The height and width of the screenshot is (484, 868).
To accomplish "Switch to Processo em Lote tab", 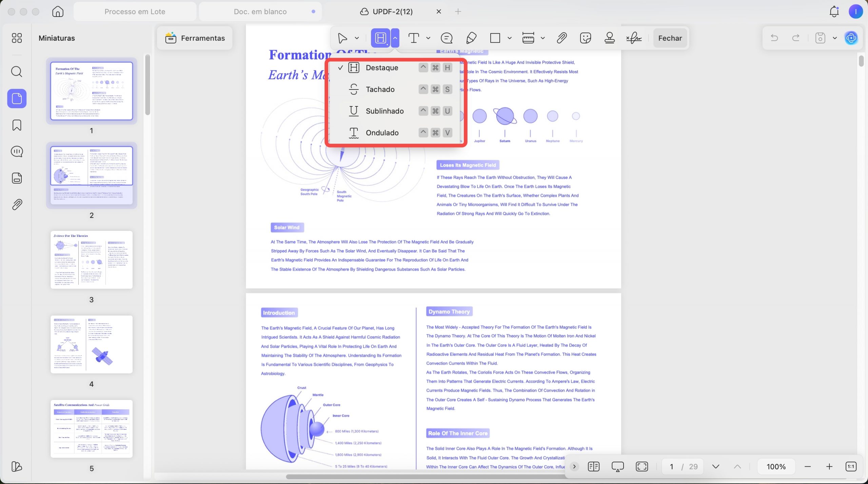I will (x=135, y=12).
